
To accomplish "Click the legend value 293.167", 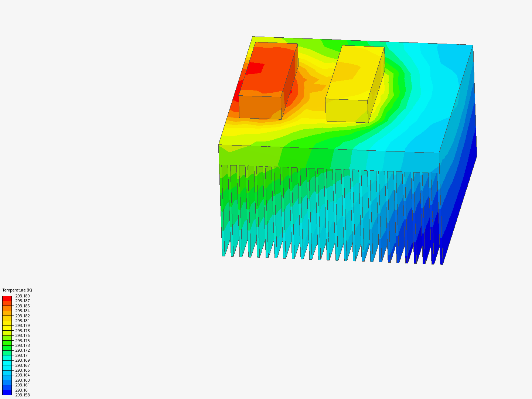I will (23, 365).
